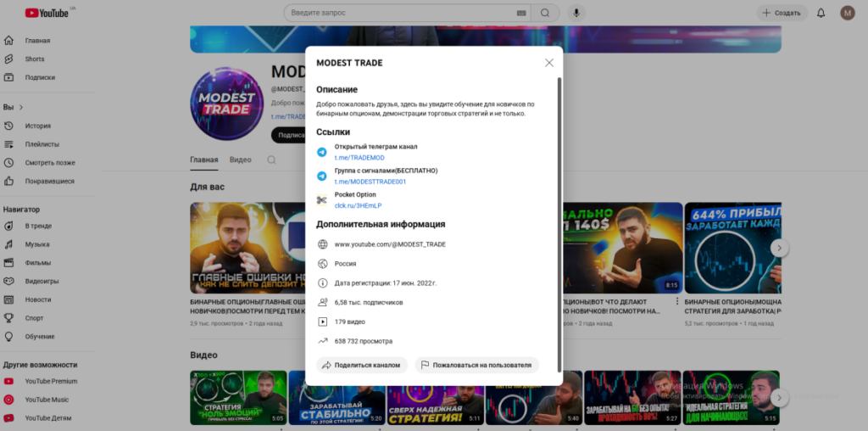Screen dimensions: 868x431
Task: Click the 179 видео text
Action: click(x=350, y=322)
